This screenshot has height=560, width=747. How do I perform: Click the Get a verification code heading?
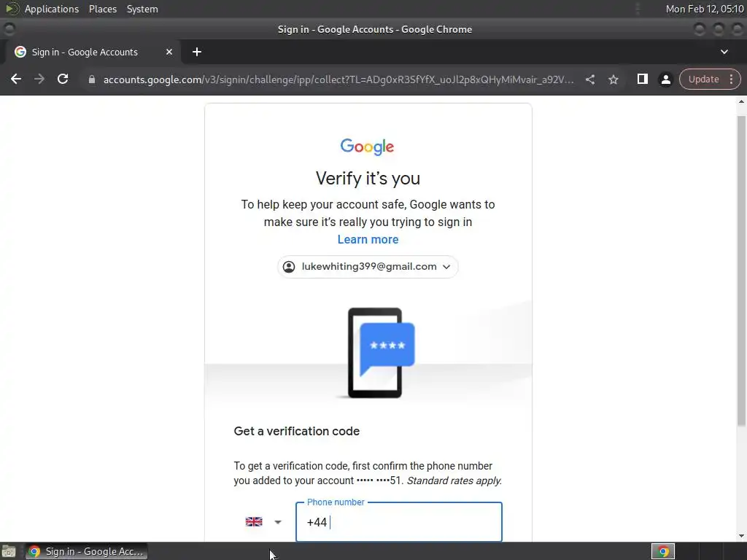click(x=296, y=431)
